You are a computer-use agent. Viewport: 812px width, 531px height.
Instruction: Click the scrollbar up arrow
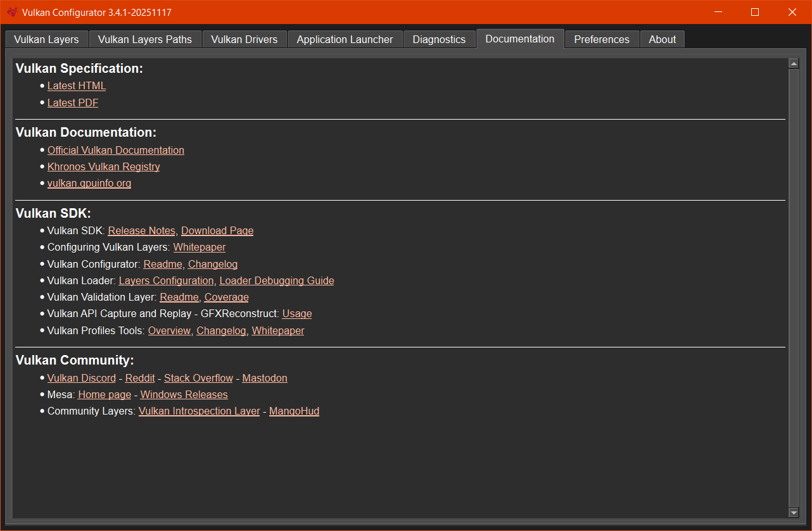pos(794,63)
